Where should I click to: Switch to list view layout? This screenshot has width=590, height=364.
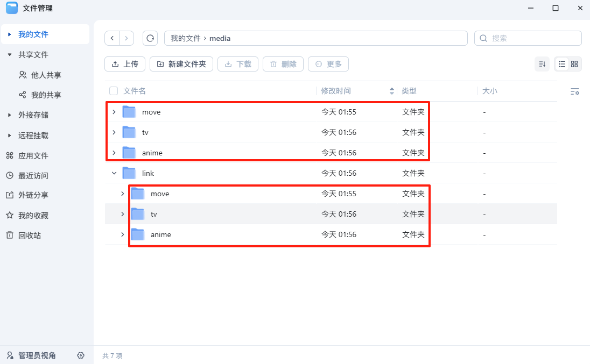click(x=561, y=63)
